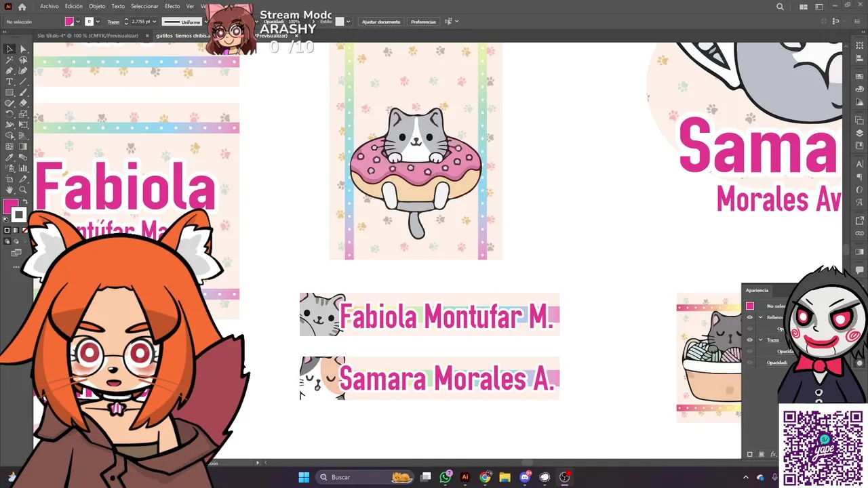Screen dimensions: 868x488
Task: Open the Texto menu
Action: (x=118, y=7)
